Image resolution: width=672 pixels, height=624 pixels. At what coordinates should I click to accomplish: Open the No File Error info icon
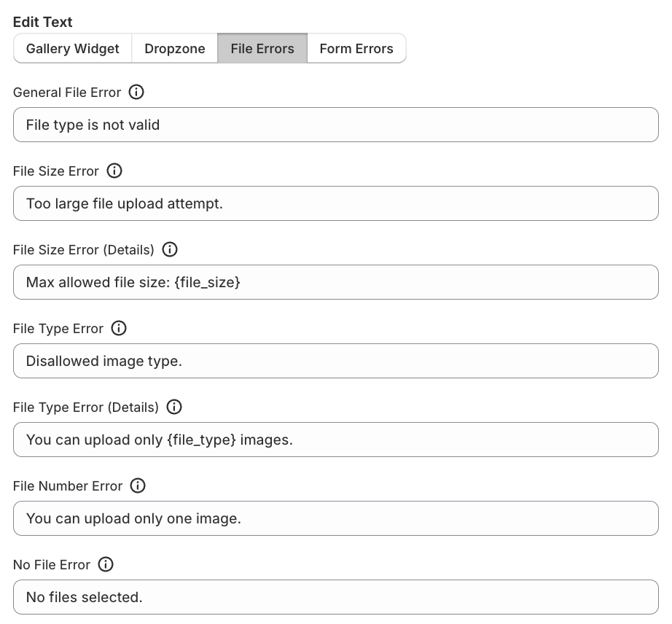[106, 565]
